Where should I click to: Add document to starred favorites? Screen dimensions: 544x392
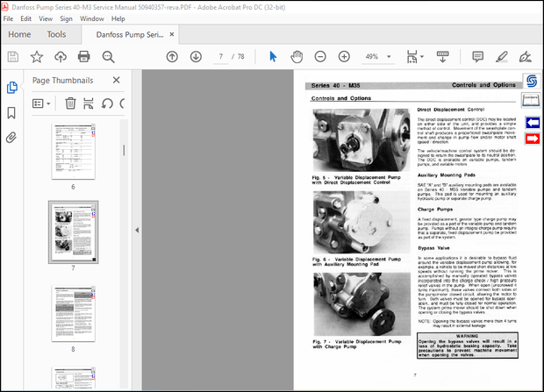click(x=37, y=56)
